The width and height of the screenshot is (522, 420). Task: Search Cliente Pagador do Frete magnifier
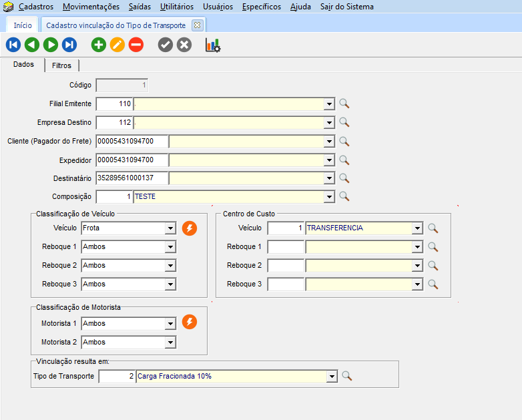[x=344, y=141]
